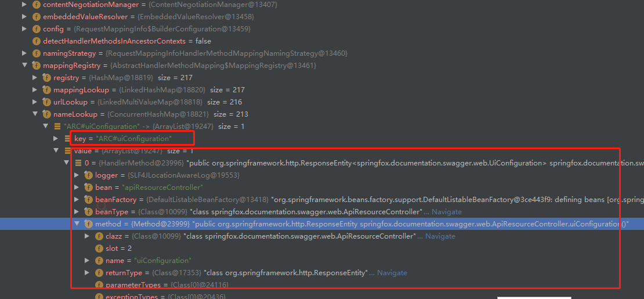This screenshot has height=299, width=644.
Task: Click the namingStrategy field icon
Action: [x=37, y=53]
